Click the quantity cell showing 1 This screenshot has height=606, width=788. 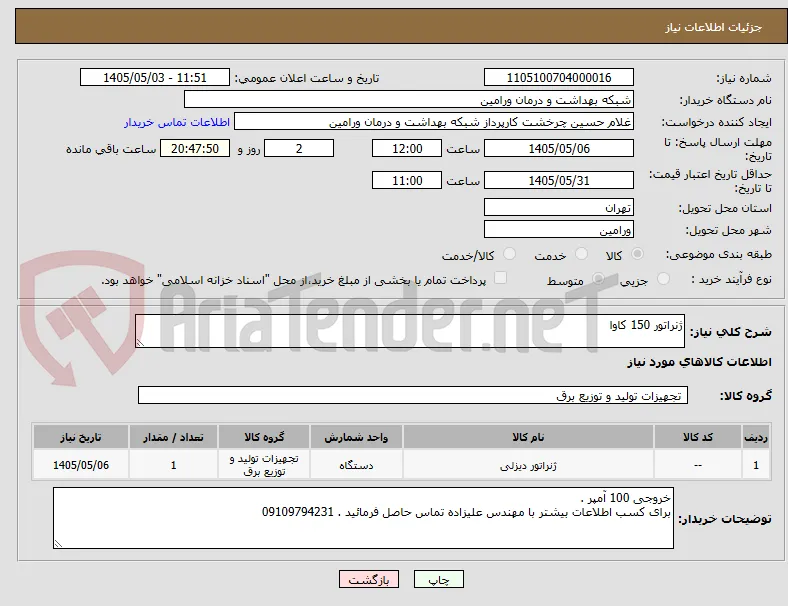point(173,465)
